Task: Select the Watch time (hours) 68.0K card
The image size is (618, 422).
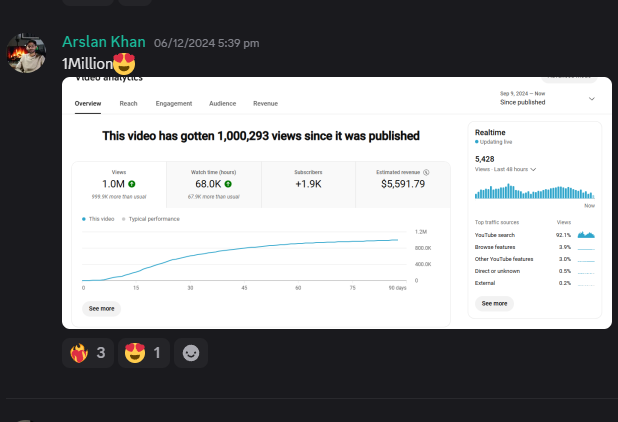Action: 214,184
